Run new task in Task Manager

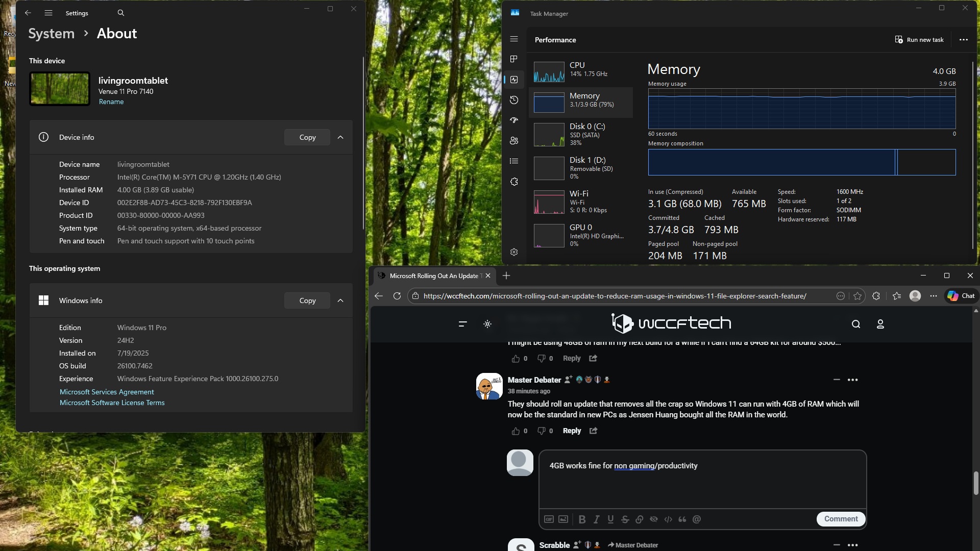[919, 40]
